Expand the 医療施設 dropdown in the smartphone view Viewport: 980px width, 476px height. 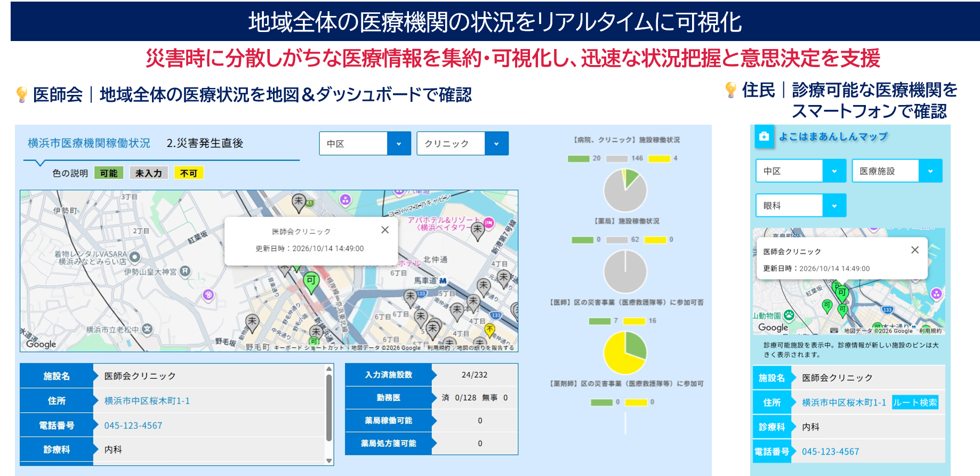click(897, 171)
